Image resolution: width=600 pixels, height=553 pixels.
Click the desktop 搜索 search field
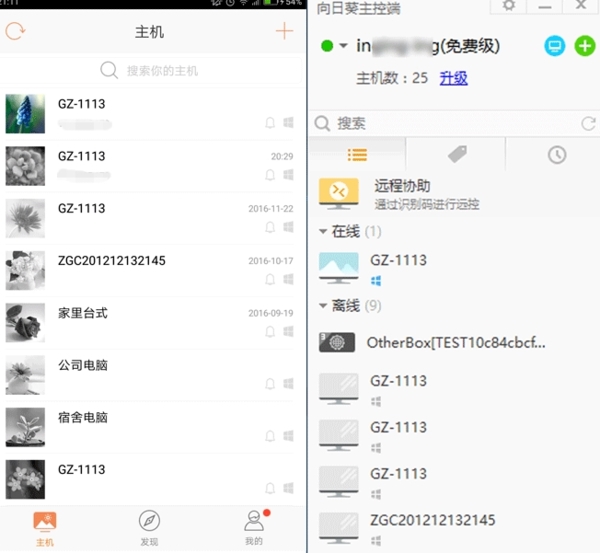[444, 123]
